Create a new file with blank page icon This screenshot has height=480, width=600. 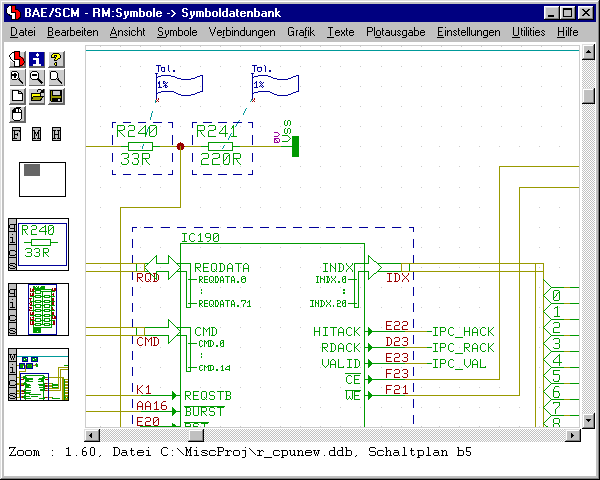16,96
